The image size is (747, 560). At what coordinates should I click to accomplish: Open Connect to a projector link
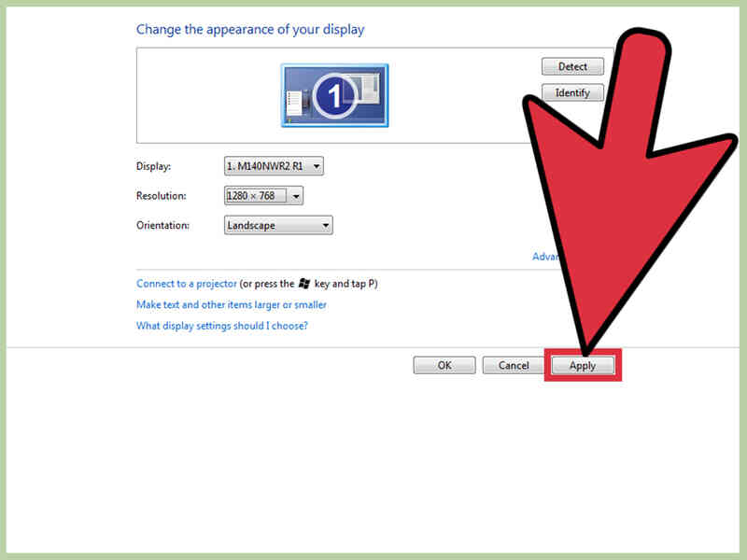pos(186,284)
